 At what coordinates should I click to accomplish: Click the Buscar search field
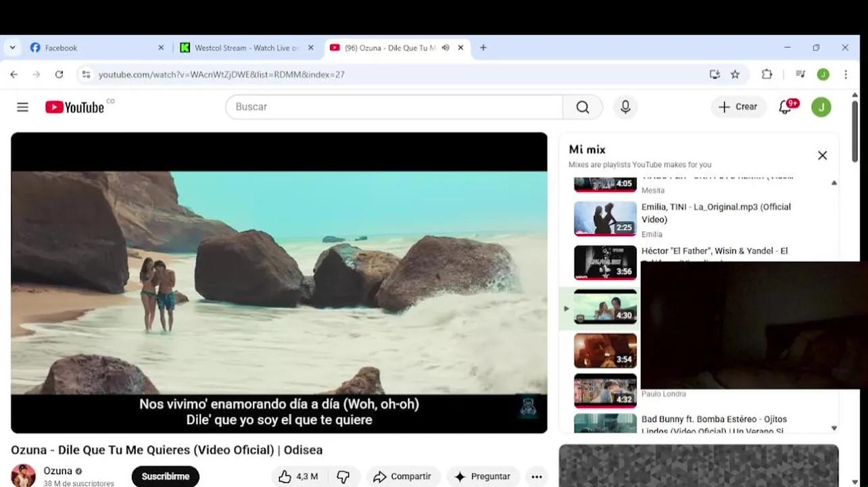click(395, 107)
